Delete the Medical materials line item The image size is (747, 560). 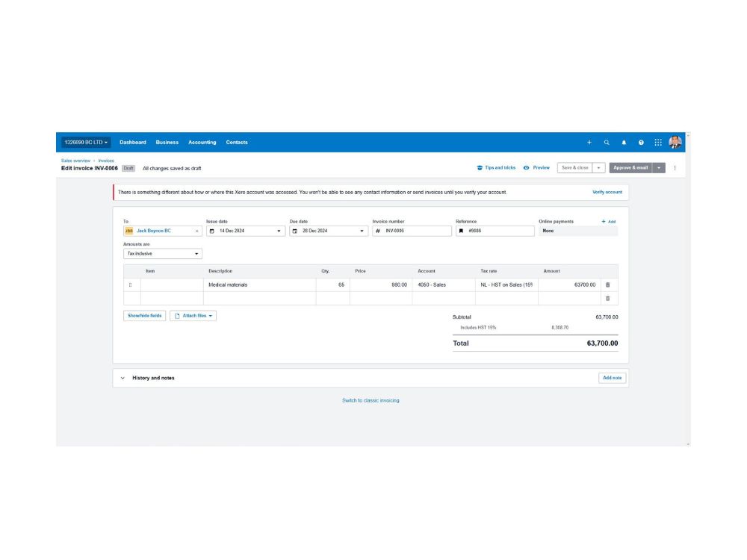607,284
